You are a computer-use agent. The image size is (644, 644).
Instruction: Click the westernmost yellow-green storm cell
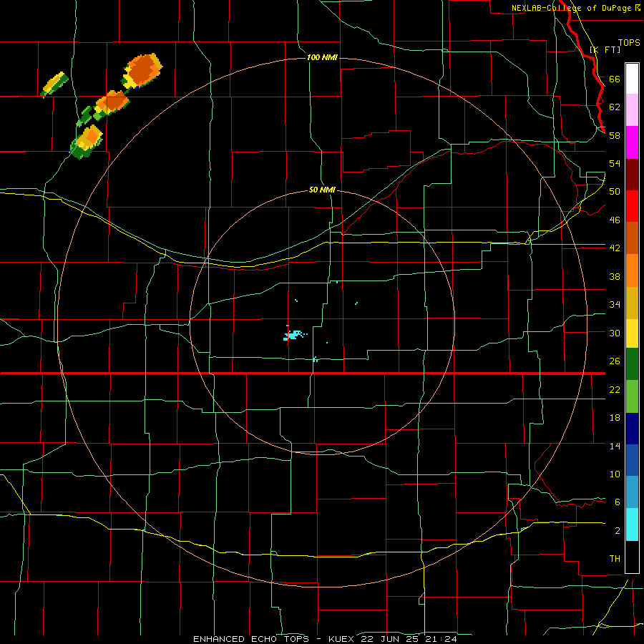pyautogui.click(x=54, y=84)
